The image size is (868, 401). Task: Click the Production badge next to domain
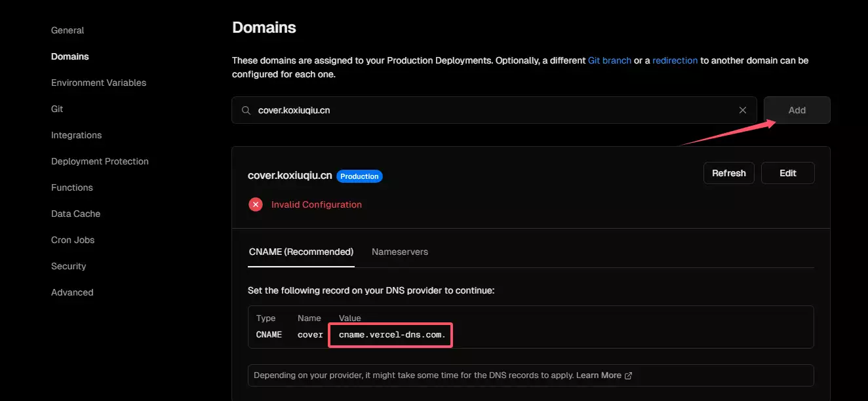359,176
